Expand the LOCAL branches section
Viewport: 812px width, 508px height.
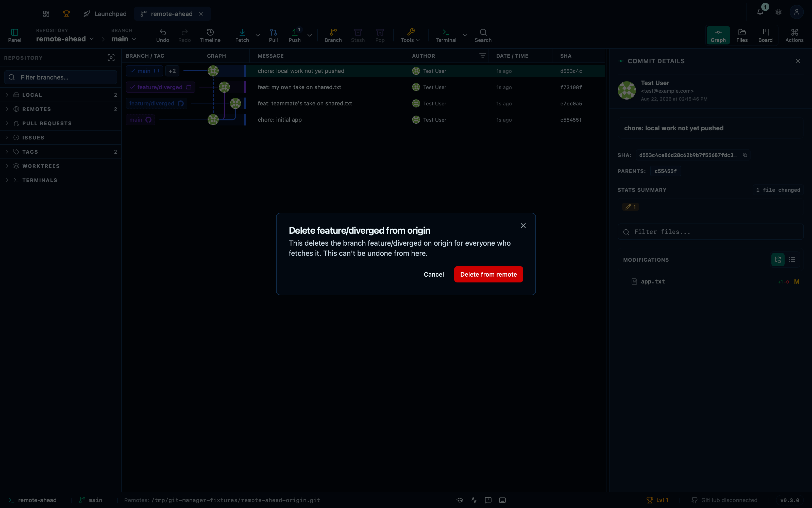(x=61, y=95)
